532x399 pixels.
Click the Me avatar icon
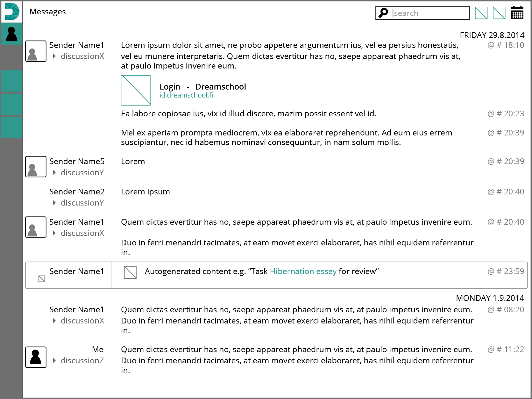point(36,357)
